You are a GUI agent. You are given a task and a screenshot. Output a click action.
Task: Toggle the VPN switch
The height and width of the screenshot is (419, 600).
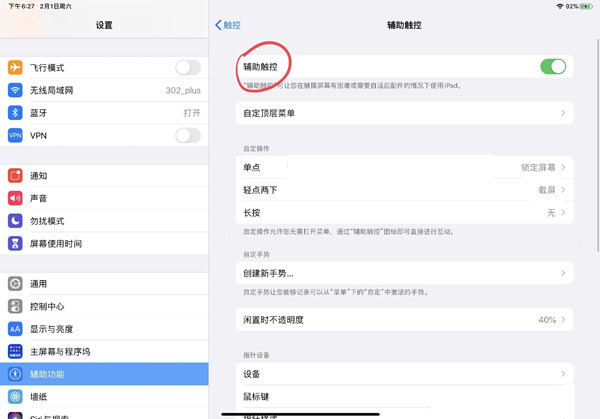click(188, 135)
